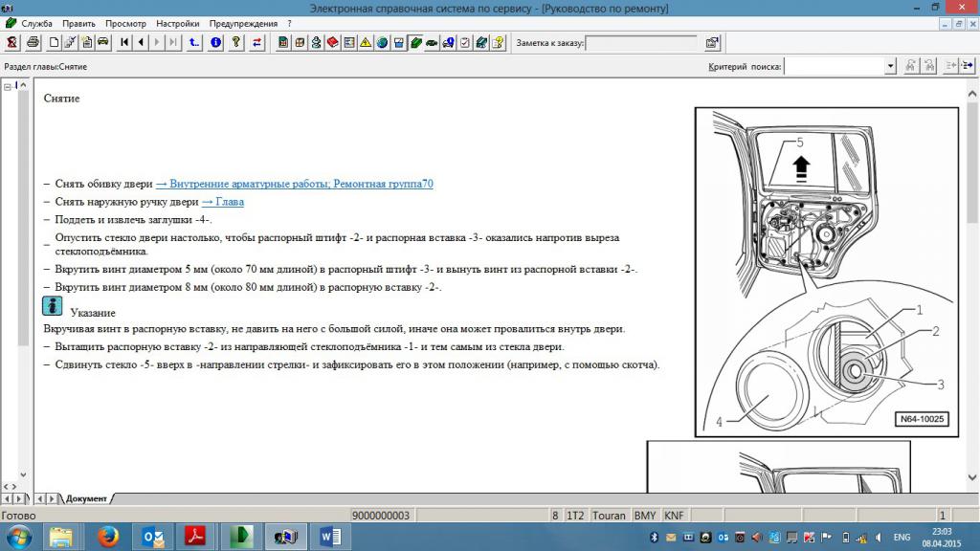Click the blue information icon

tap(215, 42)
